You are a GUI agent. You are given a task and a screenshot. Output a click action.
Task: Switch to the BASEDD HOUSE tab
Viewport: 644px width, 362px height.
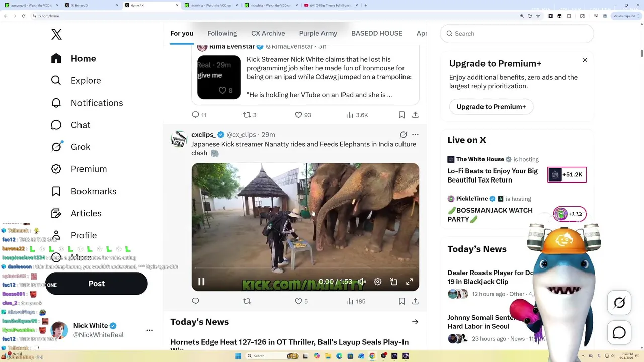[x=377, y=33]
